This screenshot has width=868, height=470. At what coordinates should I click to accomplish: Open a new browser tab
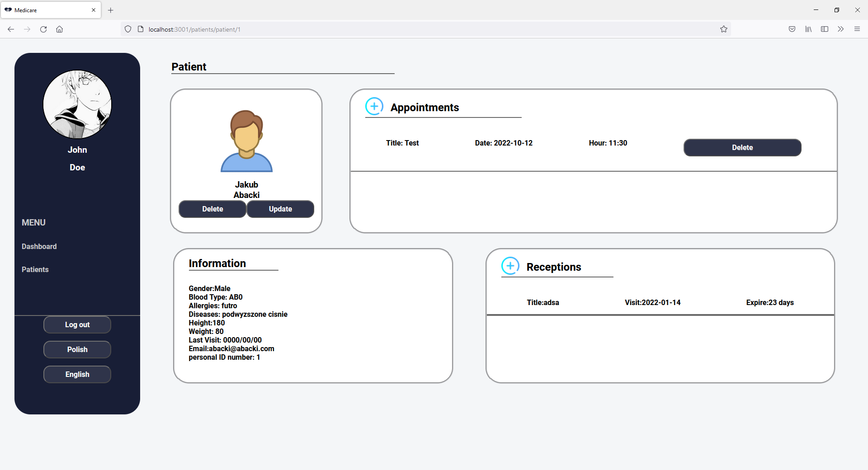click(x=110, y=10)
